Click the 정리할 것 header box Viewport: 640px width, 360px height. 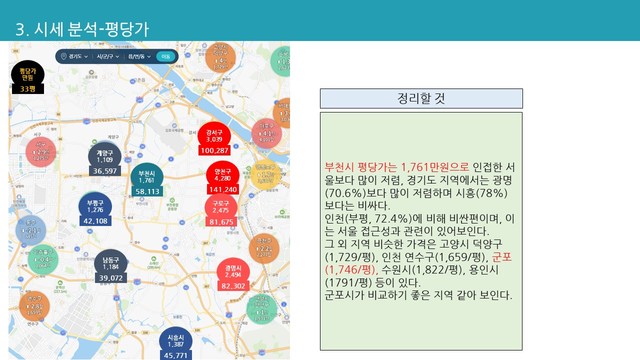(x=421, y=98)
